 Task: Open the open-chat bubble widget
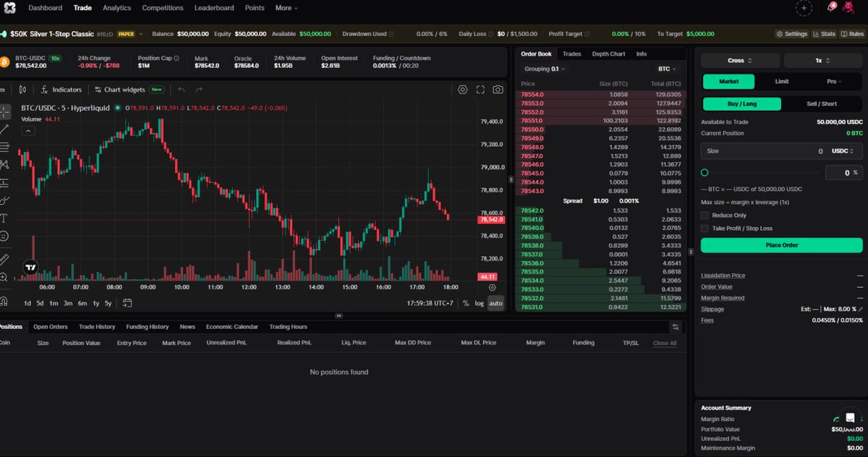click(x=851, y=418)
